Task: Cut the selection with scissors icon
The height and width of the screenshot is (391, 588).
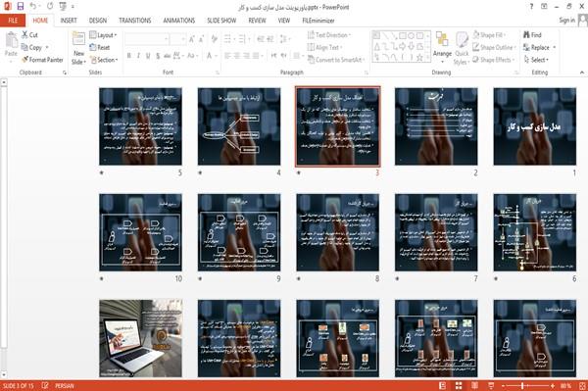Action: pyautogui.click(x=29, y=35)
